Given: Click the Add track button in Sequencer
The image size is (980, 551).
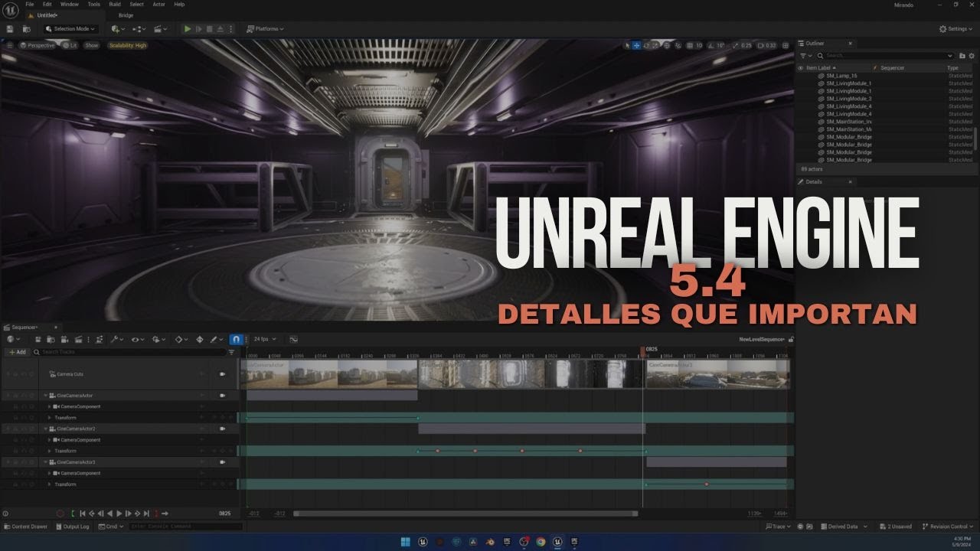Looking at the screenshot, I should click(17, 352).
